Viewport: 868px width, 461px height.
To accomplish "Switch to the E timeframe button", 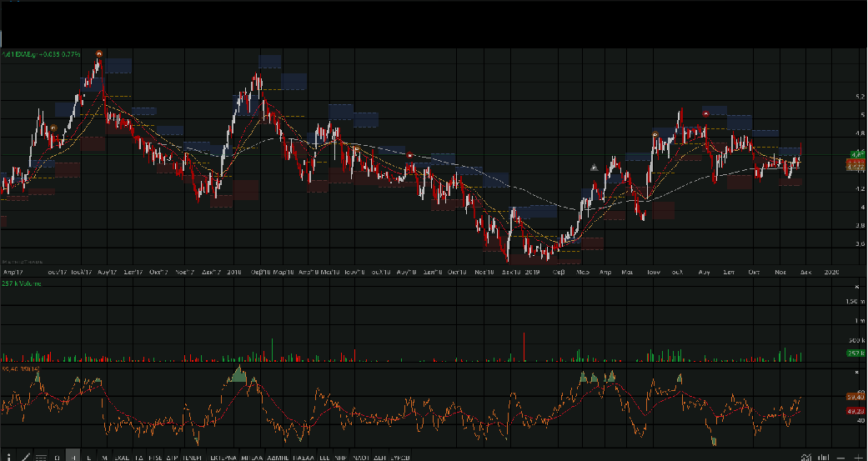I will [89, 457].
